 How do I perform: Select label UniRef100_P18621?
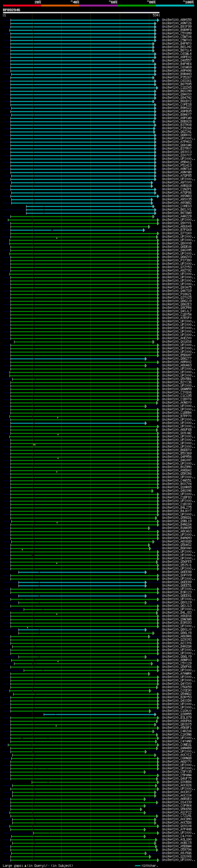(177, 294)
